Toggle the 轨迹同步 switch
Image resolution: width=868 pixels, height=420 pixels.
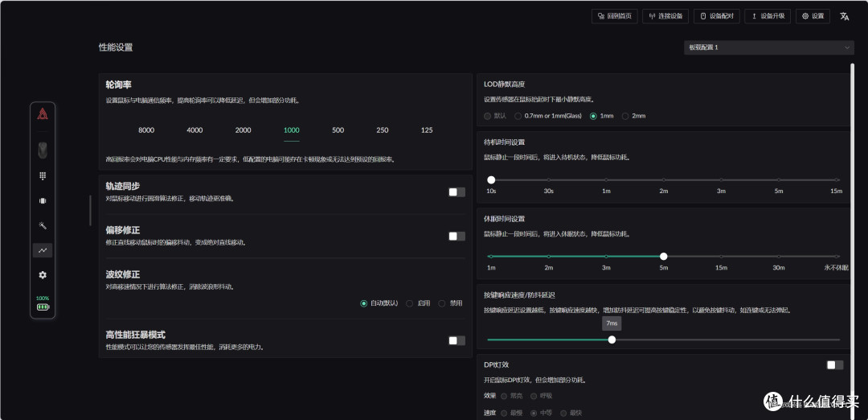[457, 191]
